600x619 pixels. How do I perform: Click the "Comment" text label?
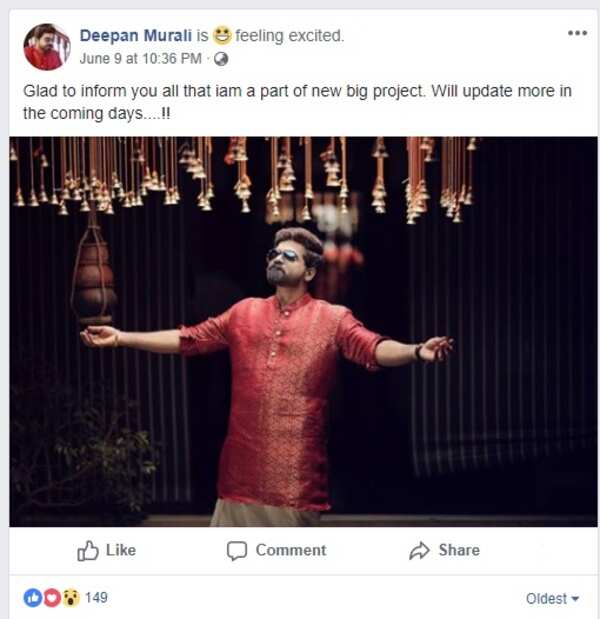290,550
